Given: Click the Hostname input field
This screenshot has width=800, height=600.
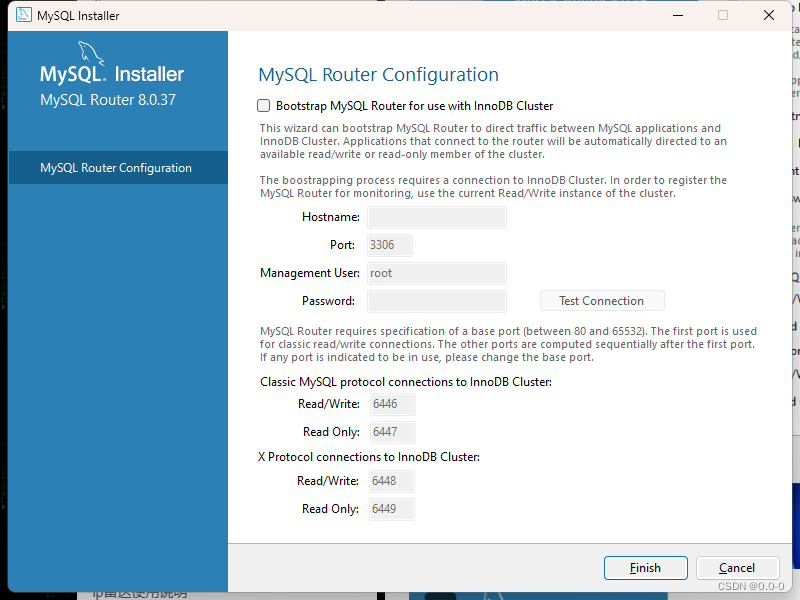Looking at the screenshot, I should [437, 217].
